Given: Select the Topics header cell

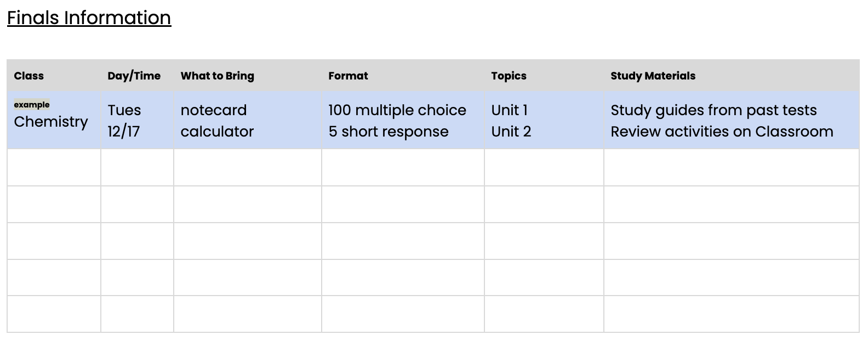Looking at the screenshot, I should [544, 76].
